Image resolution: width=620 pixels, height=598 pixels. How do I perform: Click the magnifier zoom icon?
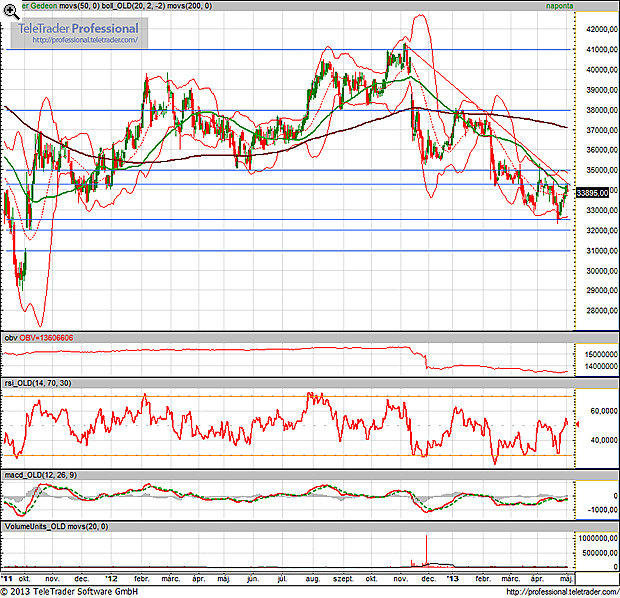[x=11, y=12]
